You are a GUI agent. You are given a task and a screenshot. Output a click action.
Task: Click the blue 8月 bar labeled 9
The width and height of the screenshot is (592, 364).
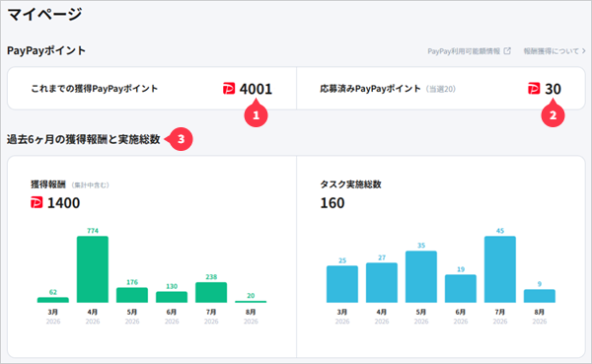[540, 296]
